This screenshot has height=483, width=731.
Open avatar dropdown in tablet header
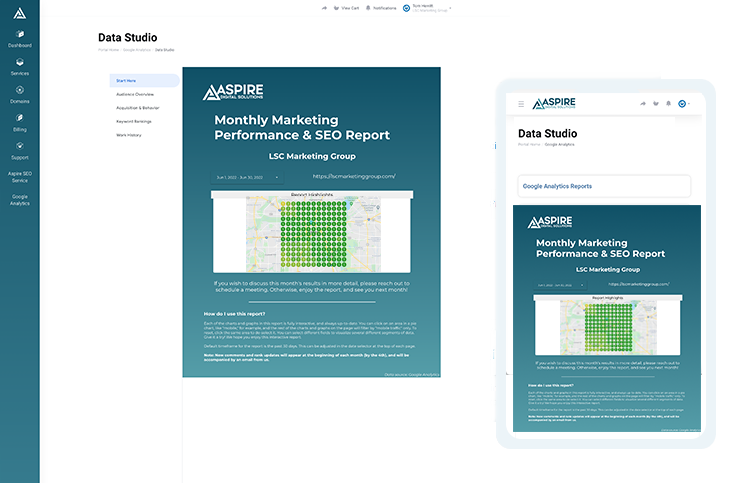683,104
